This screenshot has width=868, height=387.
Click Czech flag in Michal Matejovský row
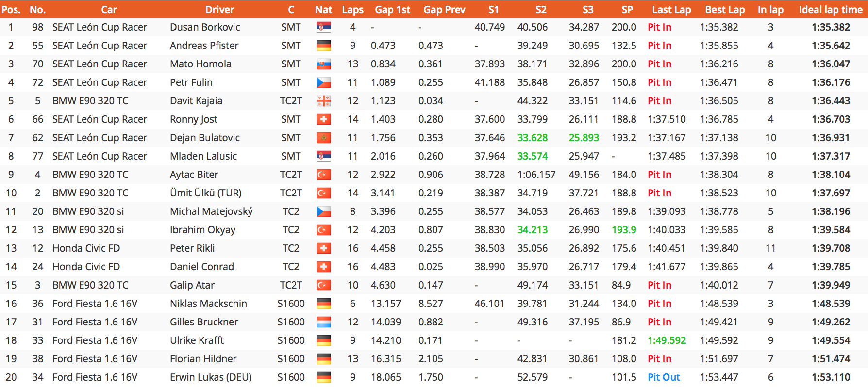pos(323,211)
